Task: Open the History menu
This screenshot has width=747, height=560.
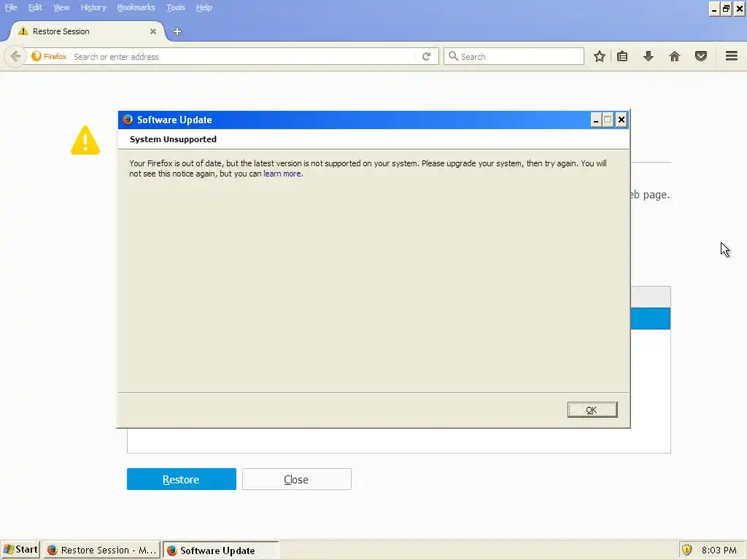Action: pos(93,7)
